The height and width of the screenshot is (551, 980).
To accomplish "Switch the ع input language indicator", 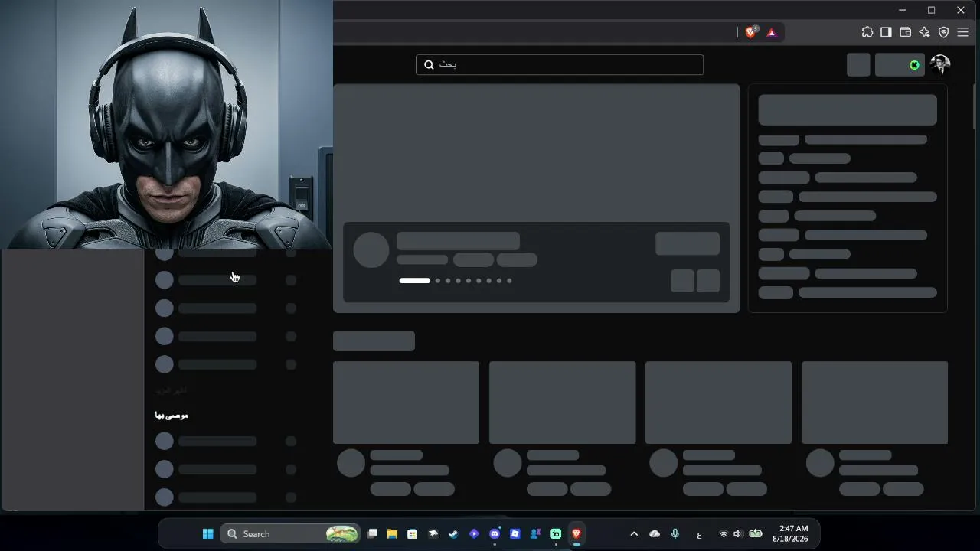I will click(699, 534).
